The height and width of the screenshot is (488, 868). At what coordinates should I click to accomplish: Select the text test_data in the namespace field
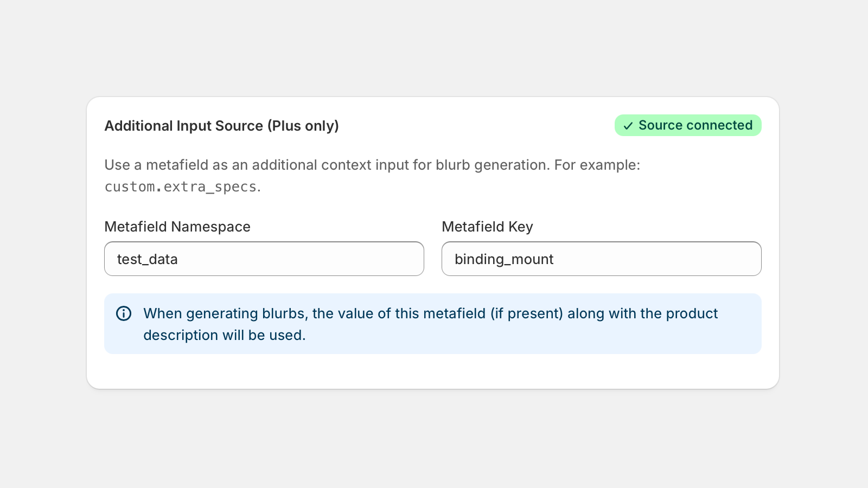point(147,259)
